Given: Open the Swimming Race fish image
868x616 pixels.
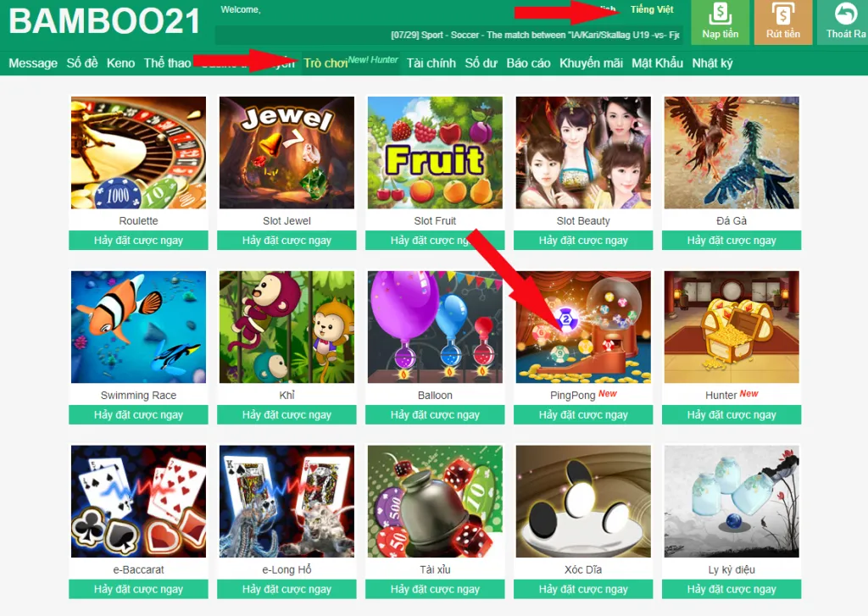Looking at the screenshot, I should click(138, 327).
